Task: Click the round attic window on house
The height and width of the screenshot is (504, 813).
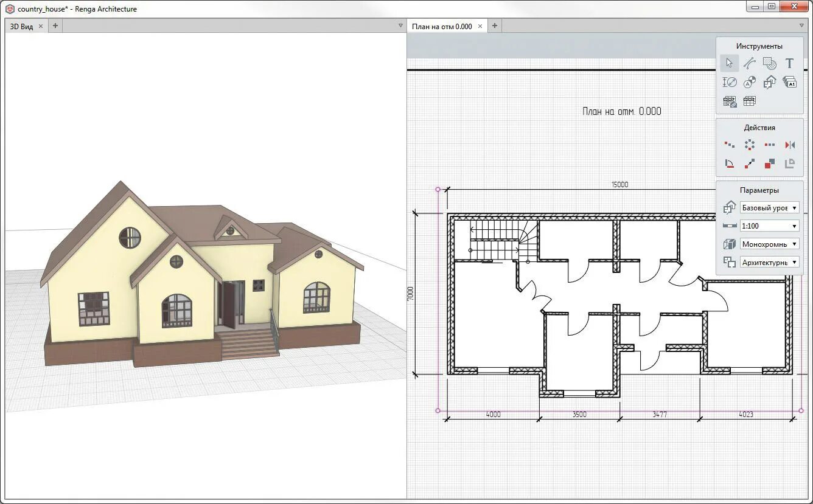Action: 130,238
